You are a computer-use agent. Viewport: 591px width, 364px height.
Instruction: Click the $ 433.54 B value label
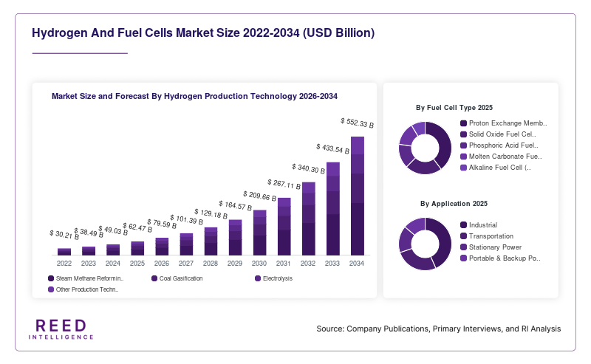(332, 148)
